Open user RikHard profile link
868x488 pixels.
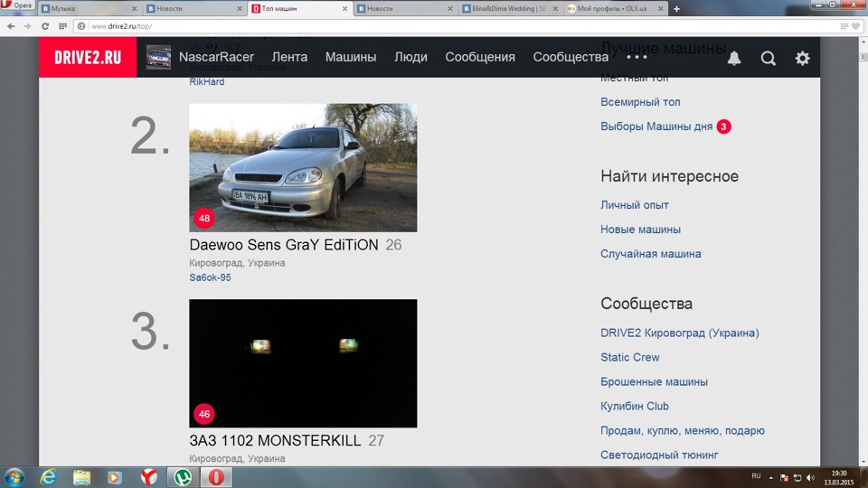pos(206,81)
